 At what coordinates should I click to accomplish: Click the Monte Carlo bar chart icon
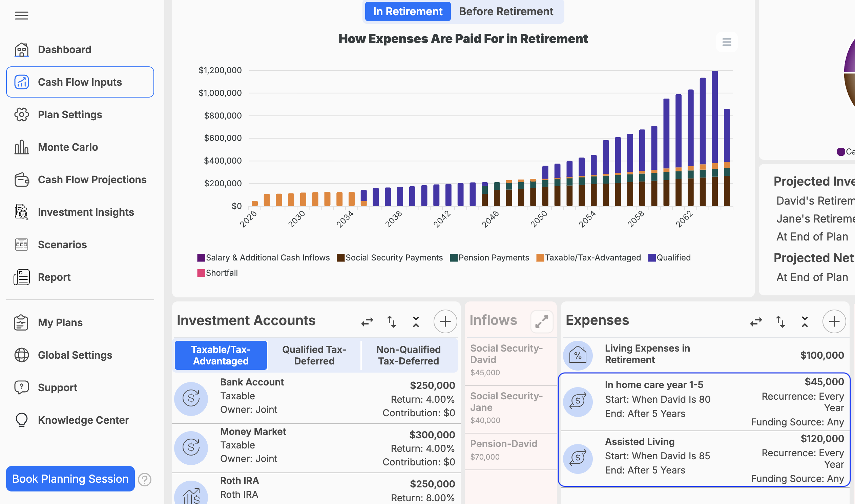[21, 147]
